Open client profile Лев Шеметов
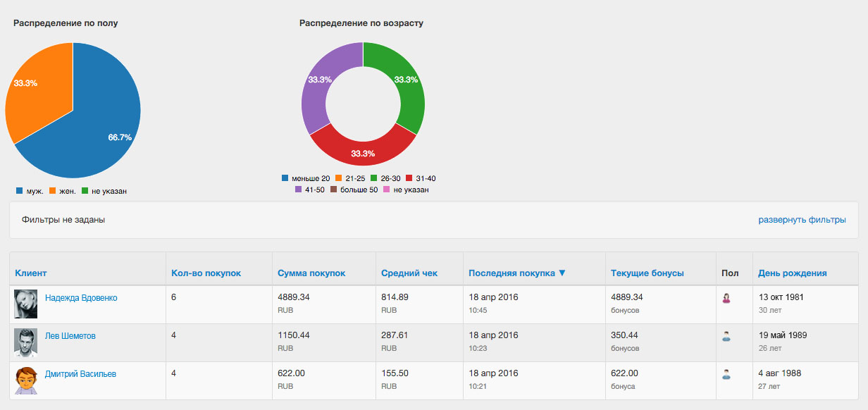868x410 pixels. click(70, 336)
